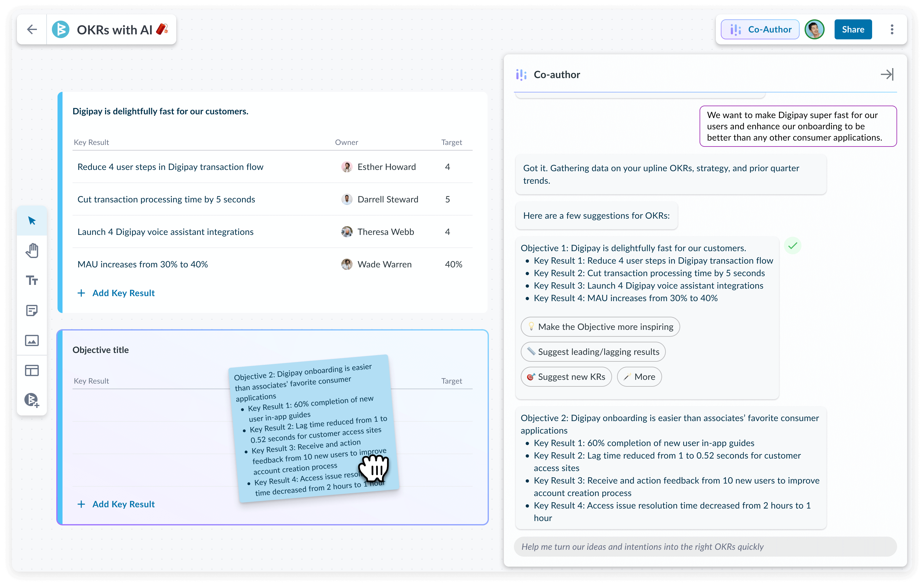Viewport: 924px width, 586px height.
Task: Select the text tool
Action: pos(32,280)
